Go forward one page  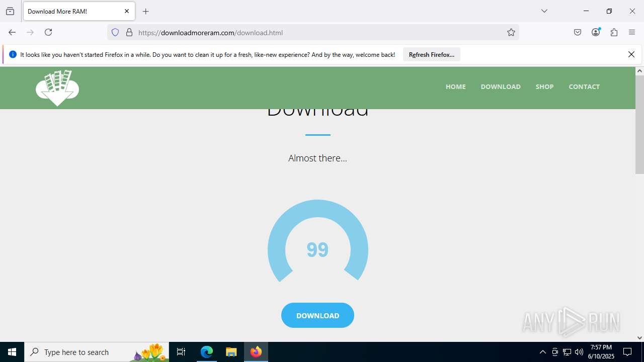pos(30,32)
